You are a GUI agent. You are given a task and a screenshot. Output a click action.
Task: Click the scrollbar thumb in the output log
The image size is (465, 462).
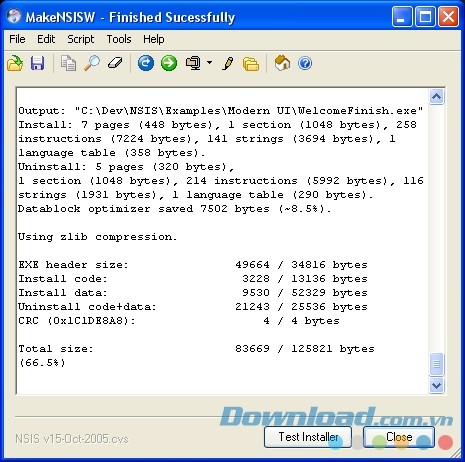click(436, 364)
